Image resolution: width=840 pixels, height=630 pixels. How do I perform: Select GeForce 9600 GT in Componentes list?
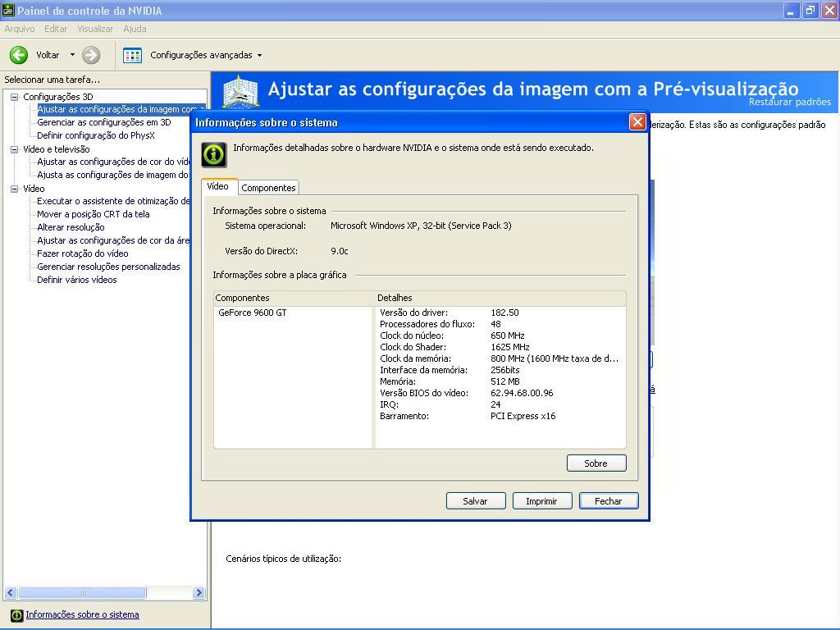pos(253,313)
